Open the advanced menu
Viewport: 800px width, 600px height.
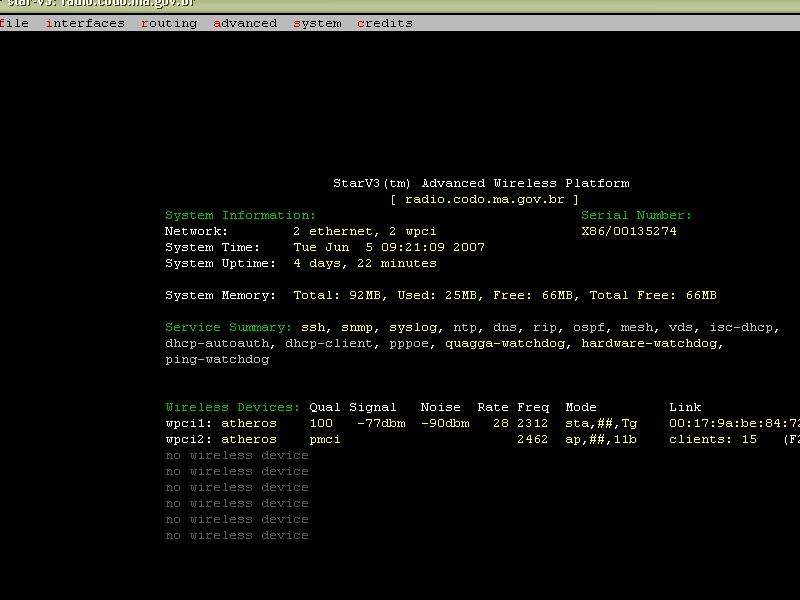[245, 23]
